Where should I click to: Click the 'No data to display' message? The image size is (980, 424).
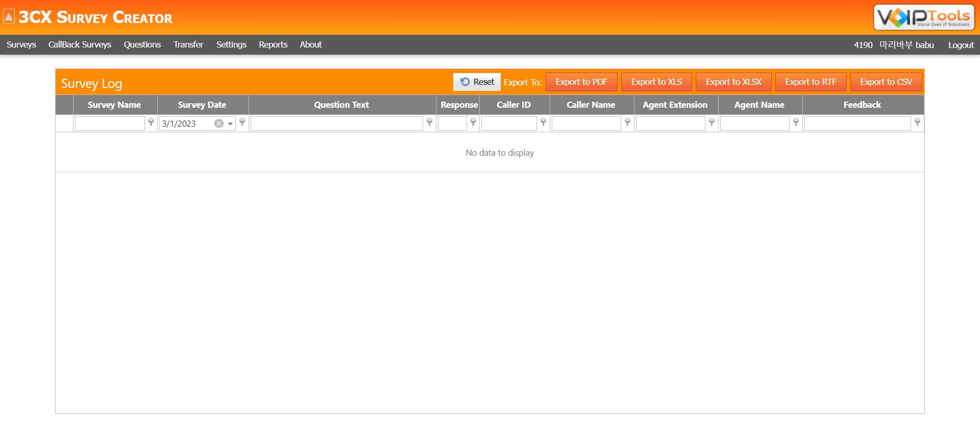click(500, 153)
